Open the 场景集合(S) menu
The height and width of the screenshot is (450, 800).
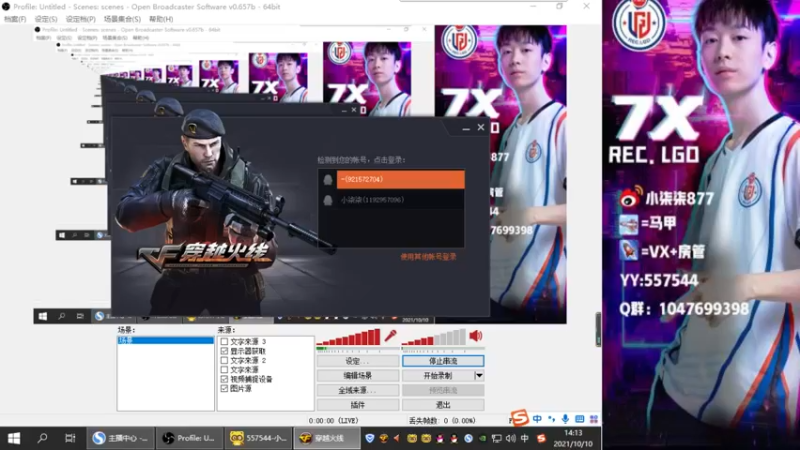tap(122, 19)
